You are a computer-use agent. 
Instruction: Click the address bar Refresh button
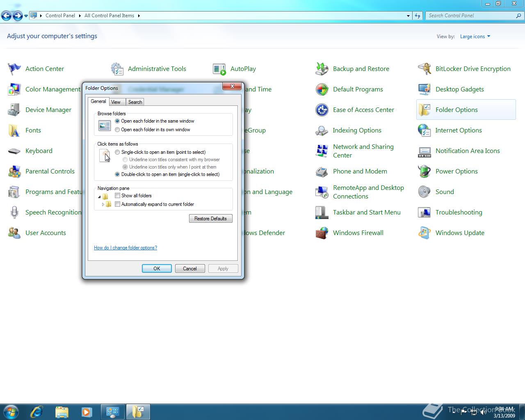tap(418, 16)
